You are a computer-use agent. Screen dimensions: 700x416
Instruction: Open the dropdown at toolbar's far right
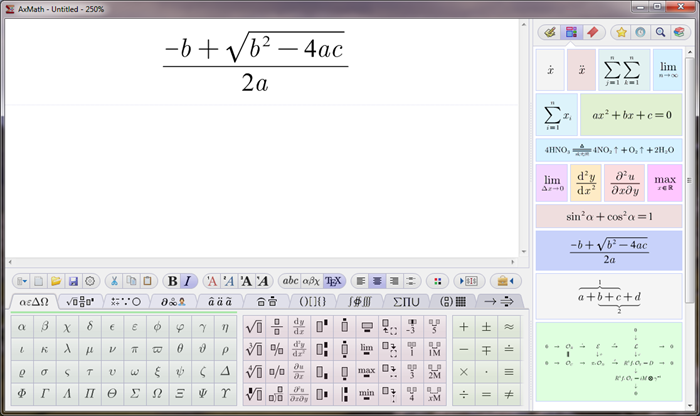(505, 281)
